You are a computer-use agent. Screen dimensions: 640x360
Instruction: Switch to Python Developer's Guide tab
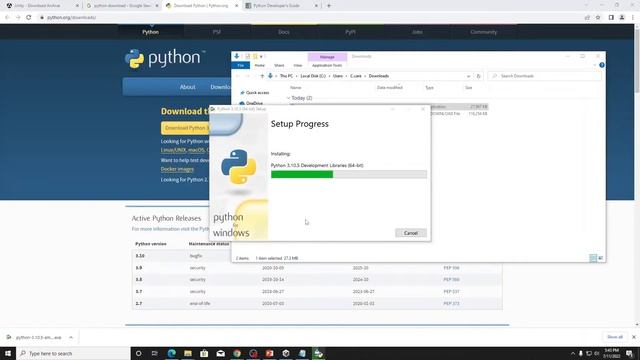(281, 6)
